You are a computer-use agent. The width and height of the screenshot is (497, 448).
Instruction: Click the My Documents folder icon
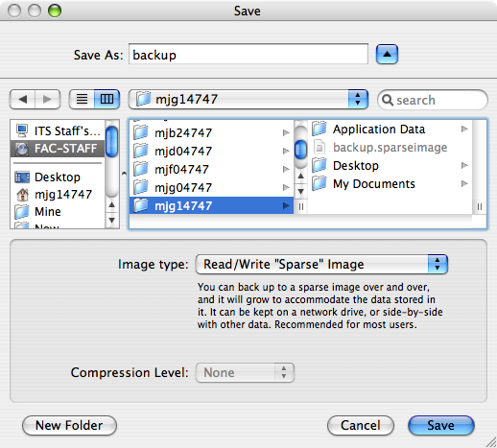click(x=319, y=183)
